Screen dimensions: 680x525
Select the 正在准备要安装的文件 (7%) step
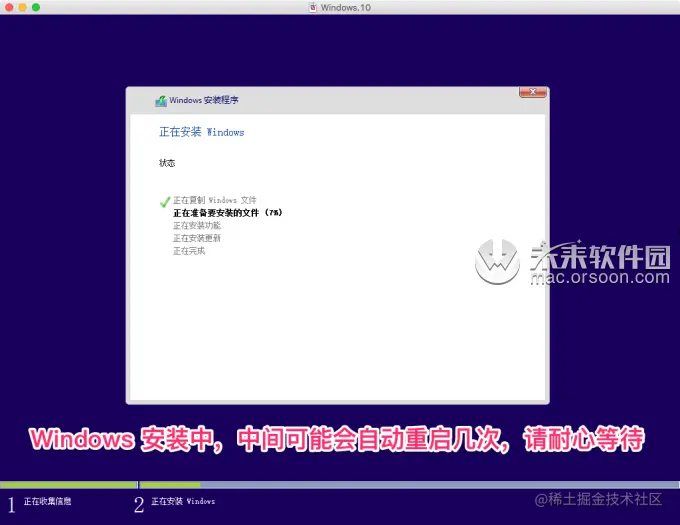pyautogui.click(x=228, y=212)
